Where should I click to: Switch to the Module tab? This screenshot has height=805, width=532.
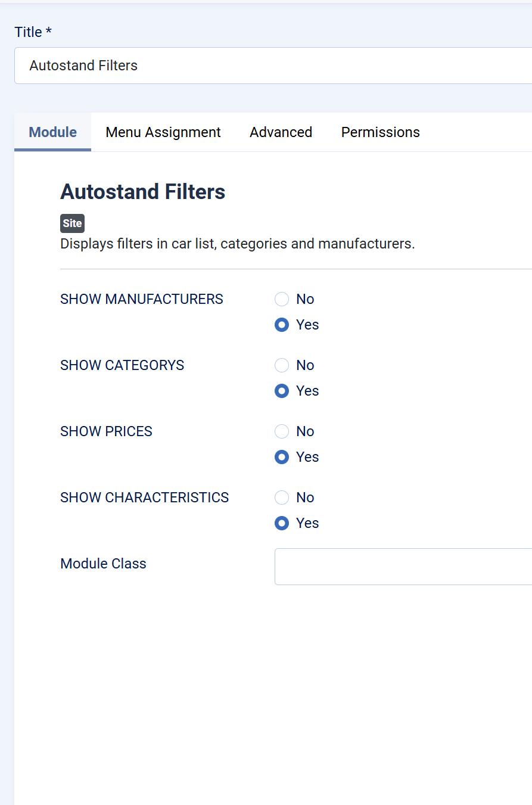point(53,132)
